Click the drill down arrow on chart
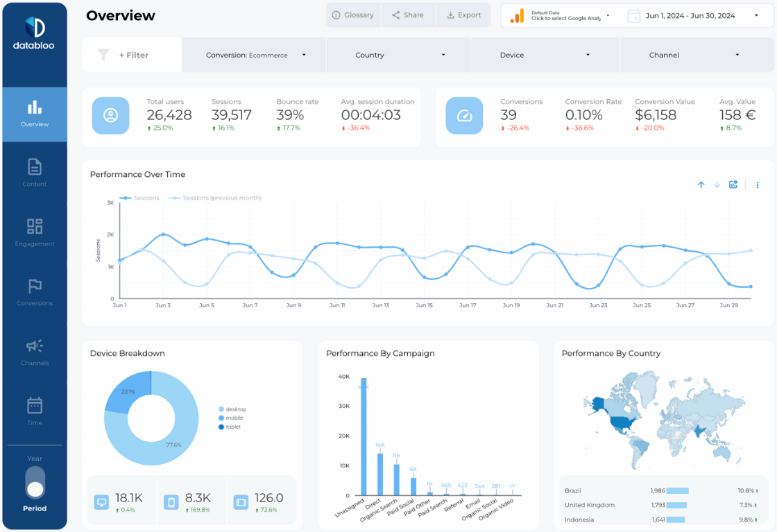Image resolution: width=777 pixels, height=532 pixels. (x=717, y=185)
